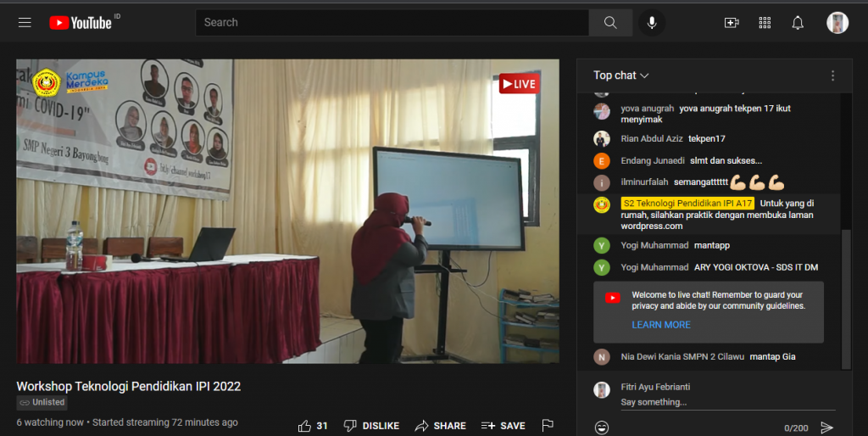Like the video with thumbs up
868x436 pixels.
click(x=305, y=426)
